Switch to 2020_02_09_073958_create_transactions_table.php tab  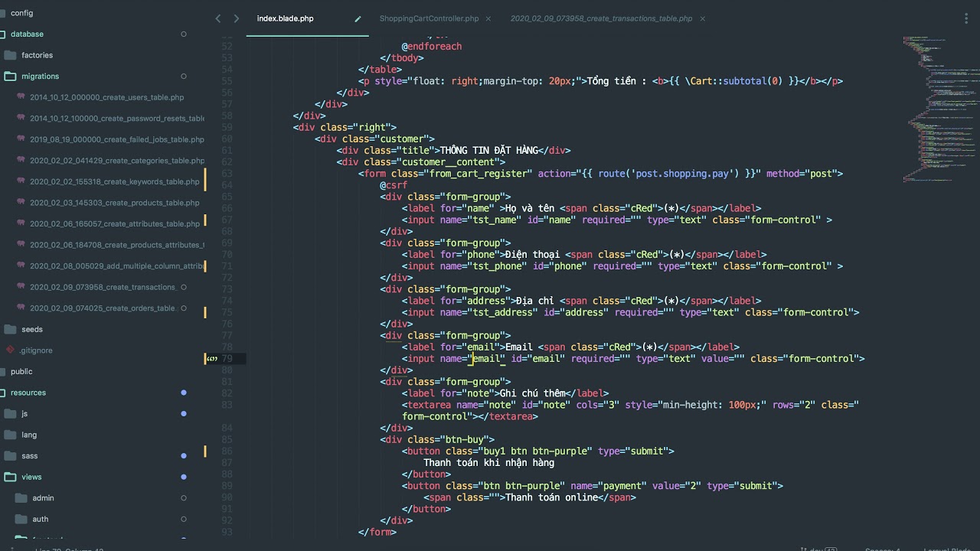[x=601, y=18]
